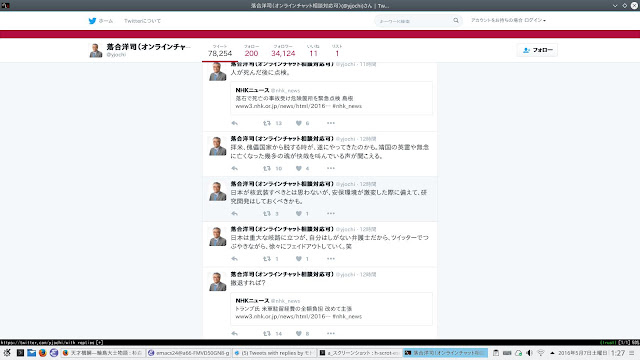Like the tweet showing 8 likes
The width and height of the screenshot is (640, 360).
coord(299,333)
